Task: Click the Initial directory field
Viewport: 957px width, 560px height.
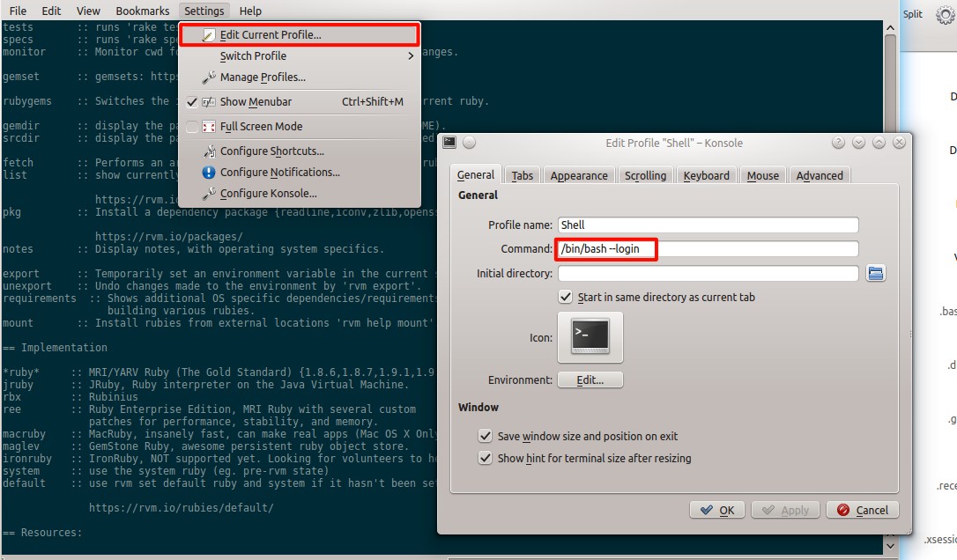Action: coord(708,273)
